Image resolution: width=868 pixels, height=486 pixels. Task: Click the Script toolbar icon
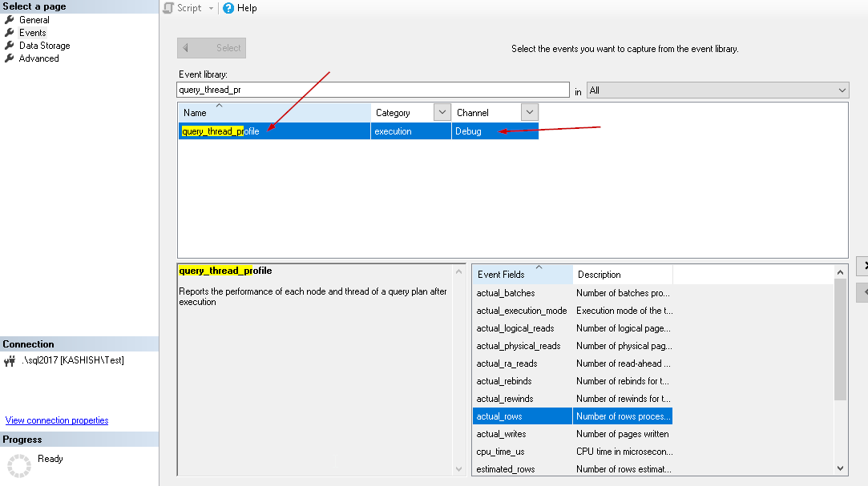pos(168,8)
